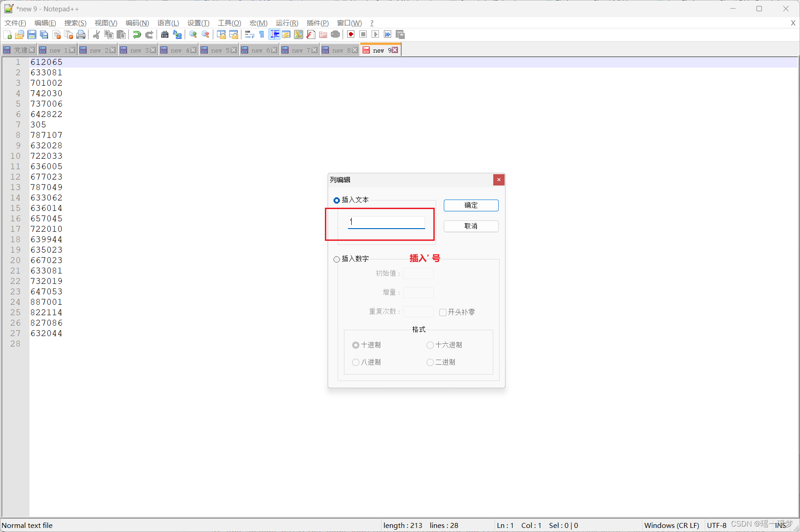Open the Find dialog using the binoculars icon
Screen dimensions: 800x532
(x=164, y=34)
